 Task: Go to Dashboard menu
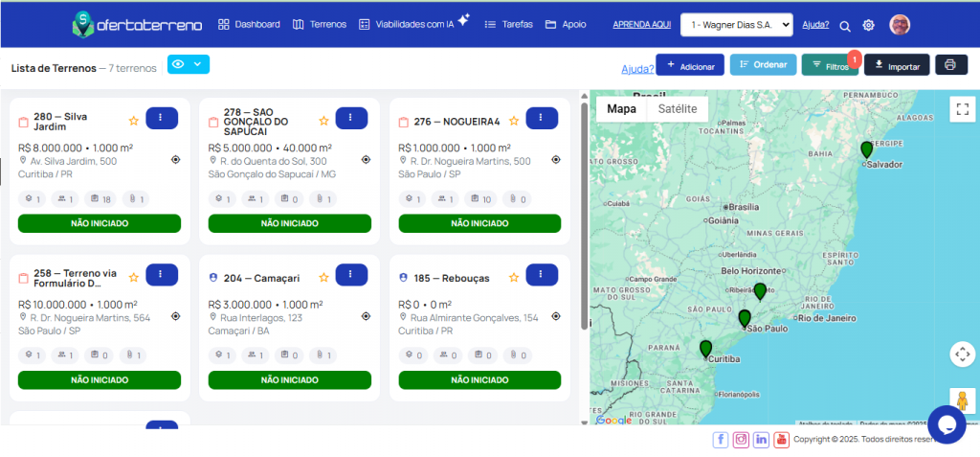[249, 24]
